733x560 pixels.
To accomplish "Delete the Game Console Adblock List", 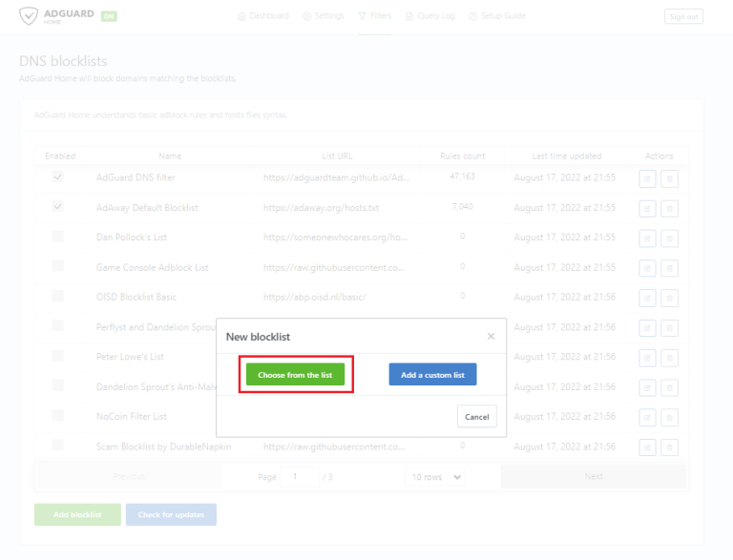I will click(670, 267).
